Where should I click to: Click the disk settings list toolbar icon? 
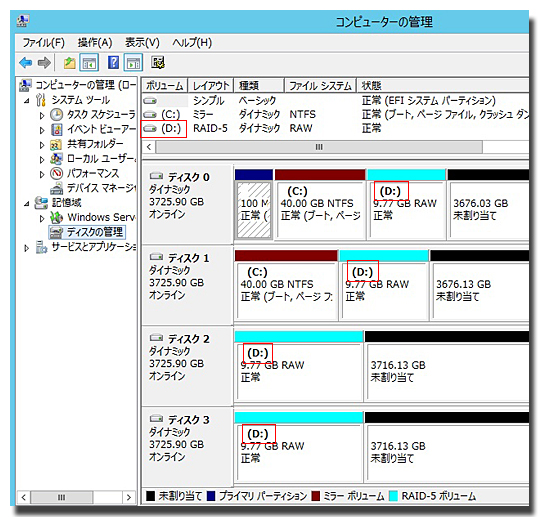click(x=158, y=63)
